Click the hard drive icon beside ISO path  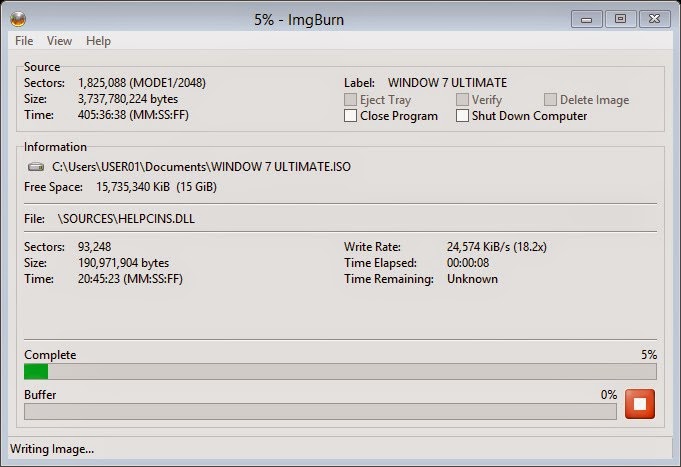pos(36,167)
